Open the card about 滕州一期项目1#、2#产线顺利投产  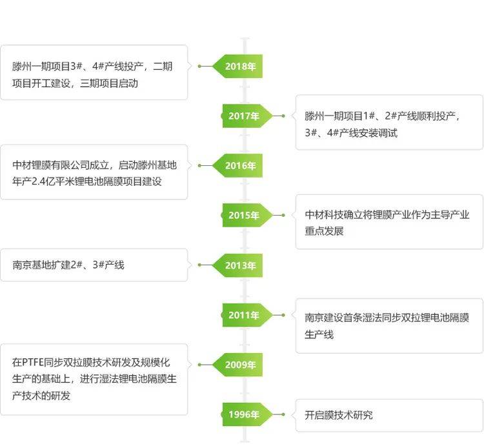(x=389, y=122)
